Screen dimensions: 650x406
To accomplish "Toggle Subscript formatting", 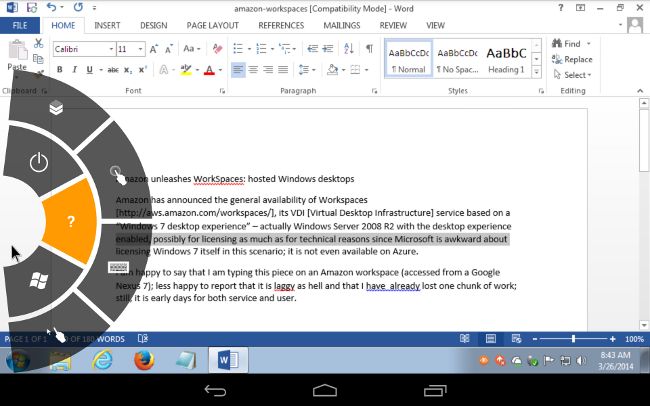I will point(128,70).
